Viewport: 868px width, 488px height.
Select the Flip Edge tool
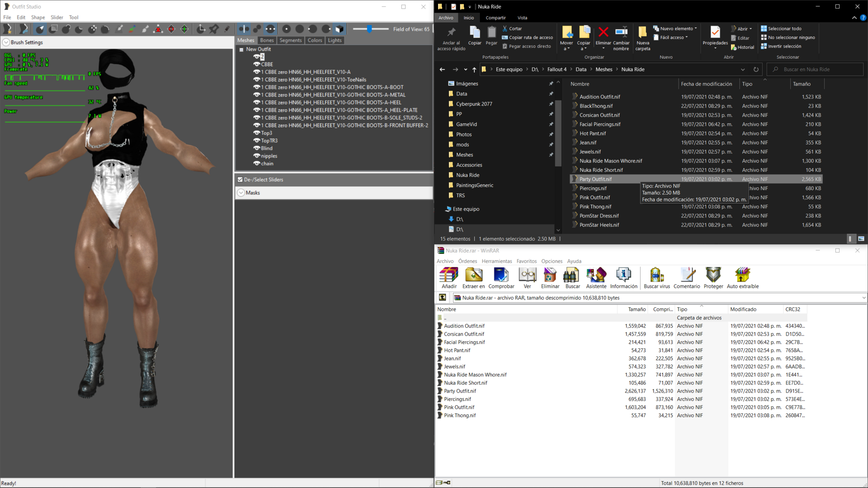point(171,29)
